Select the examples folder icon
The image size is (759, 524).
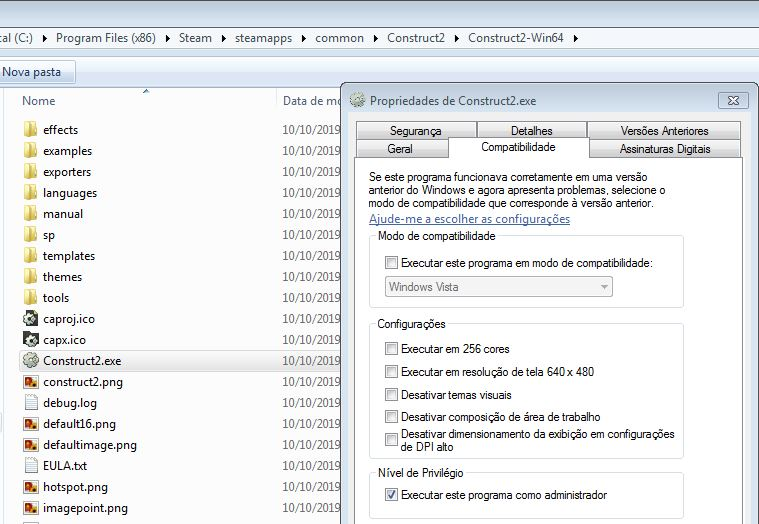(x=30, y=150)
